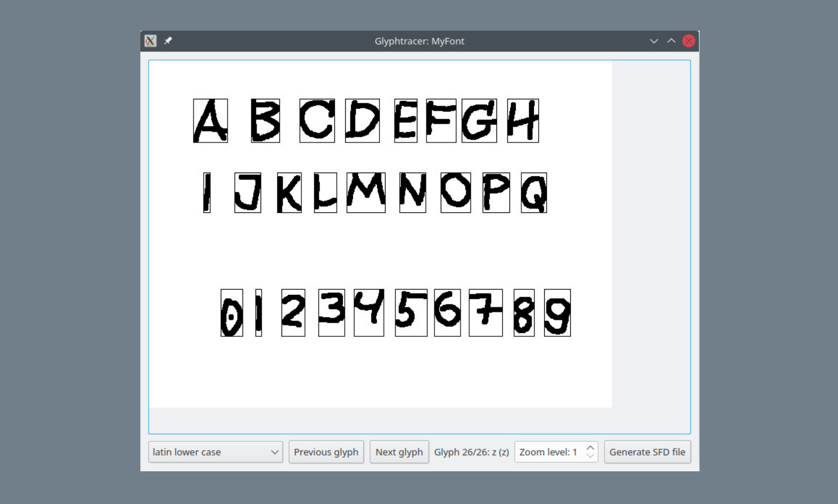Select the boxed letter O glyph
Screen dimensions: 838x504
click(456, 193)
